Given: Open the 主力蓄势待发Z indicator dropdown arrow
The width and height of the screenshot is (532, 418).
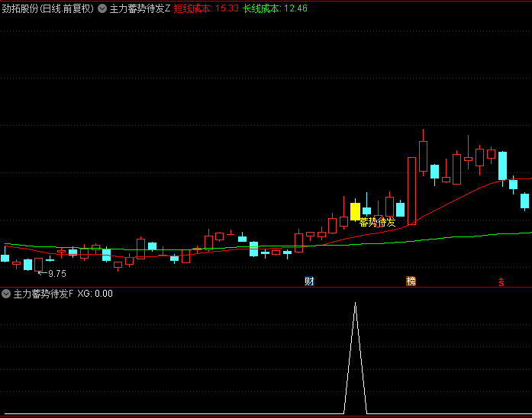Looking at the screenshot, I should [102, 8].
